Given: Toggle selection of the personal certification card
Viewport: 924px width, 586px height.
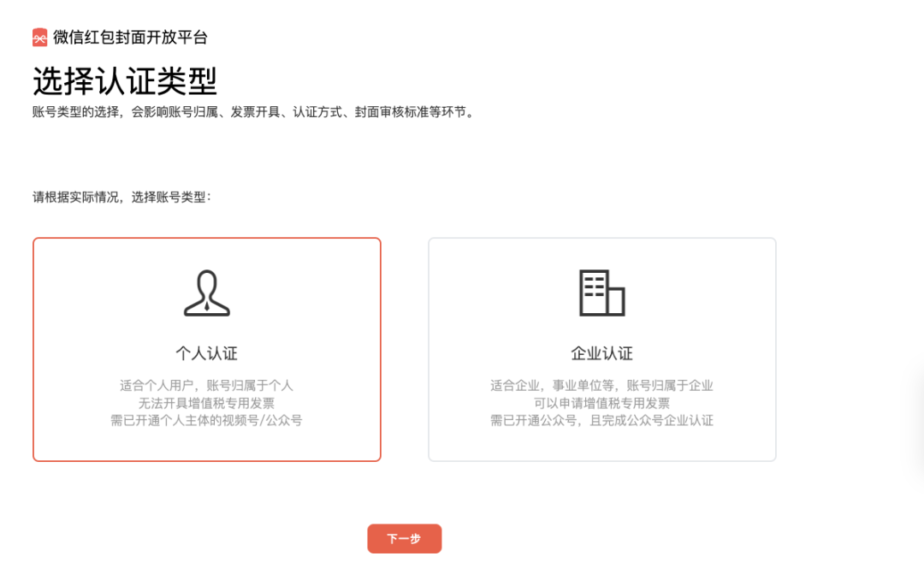Looking at the screenshot, I should coord(205,349).
